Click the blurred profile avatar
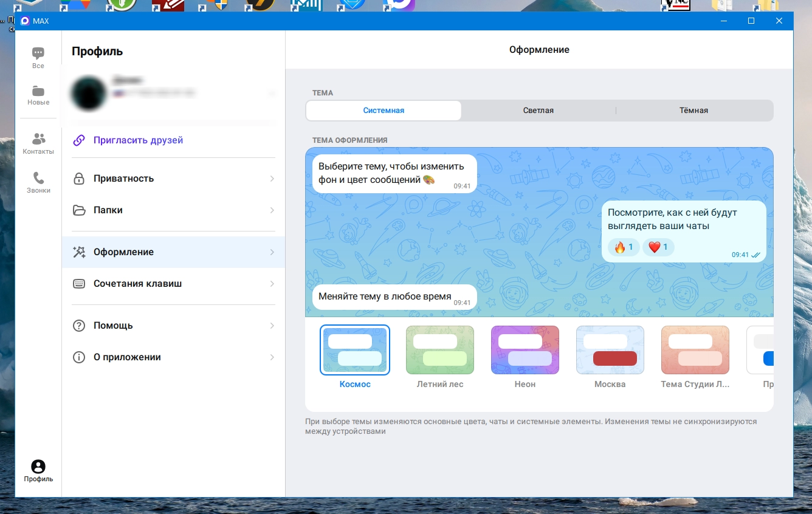812x514 pixels. click(x=90, y=94)
